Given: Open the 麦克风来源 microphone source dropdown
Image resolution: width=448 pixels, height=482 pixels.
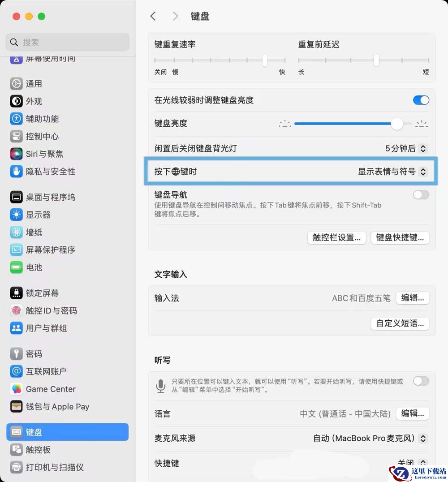Looking at the screenshot, I should pos(370,438).
